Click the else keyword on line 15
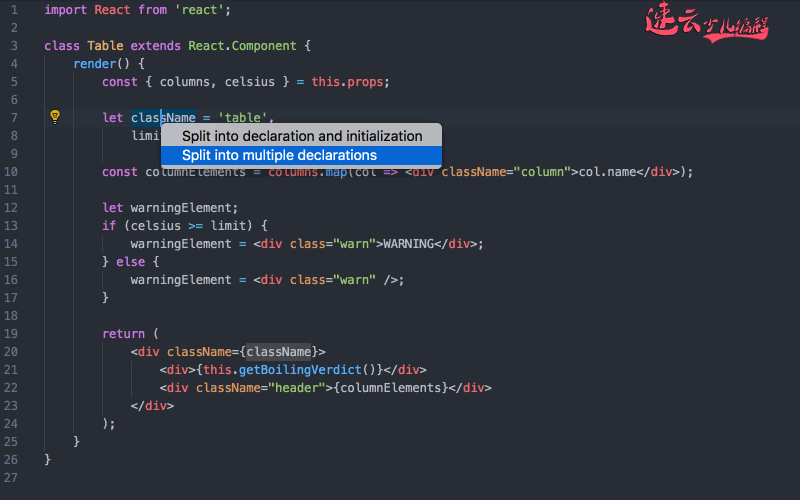The height and width of the screenshot is (500, 800). (131, 262)
